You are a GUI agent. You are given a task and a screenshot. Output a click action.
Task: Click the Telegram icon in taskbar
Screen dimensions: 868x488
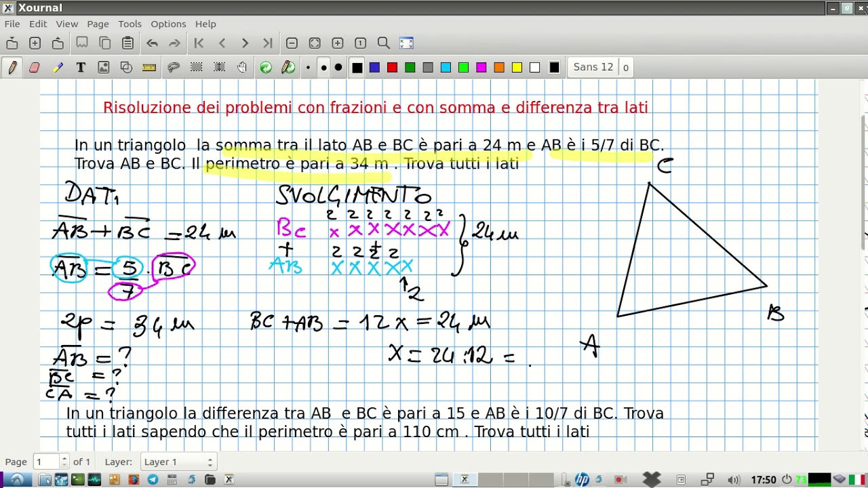pyautogui.click(x=153, y=480)
